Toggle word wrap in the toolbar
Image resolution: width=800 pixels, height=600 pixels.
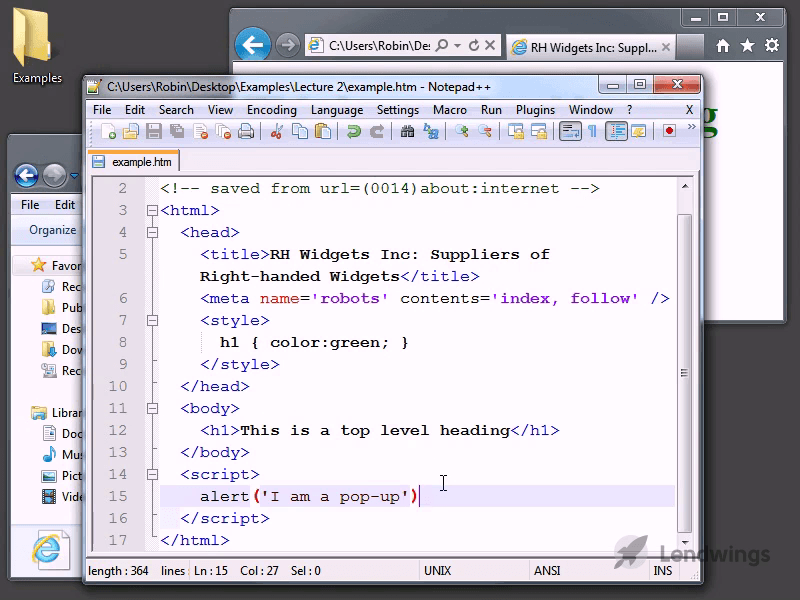pos(570,132)
